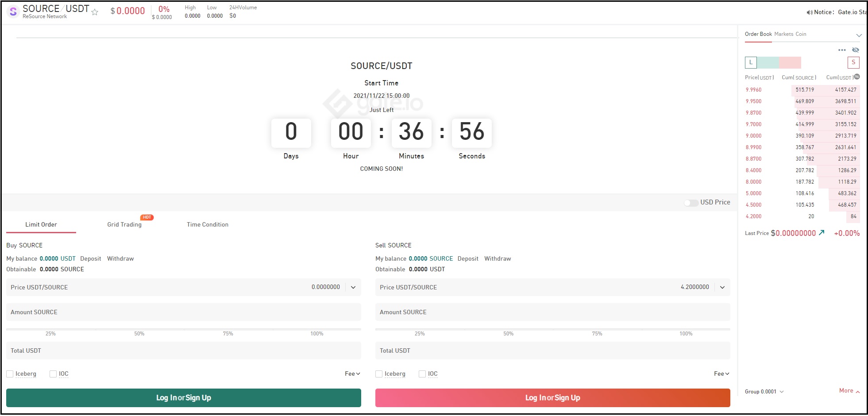Screen dimensions: 868x416
Task: Open the Markets tab in side panel
Action: (783, 34)
